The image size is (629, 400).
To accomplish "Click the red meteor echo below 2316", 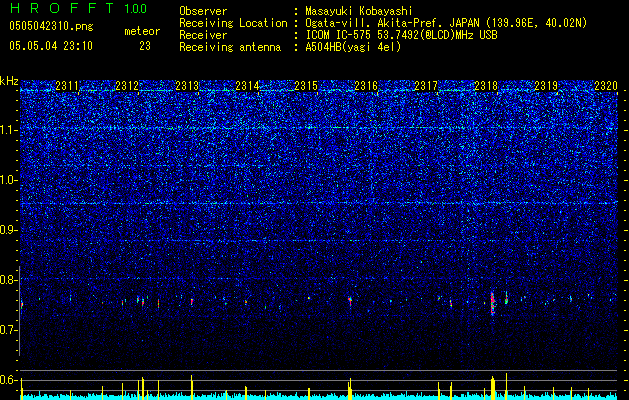I will 350,301.
